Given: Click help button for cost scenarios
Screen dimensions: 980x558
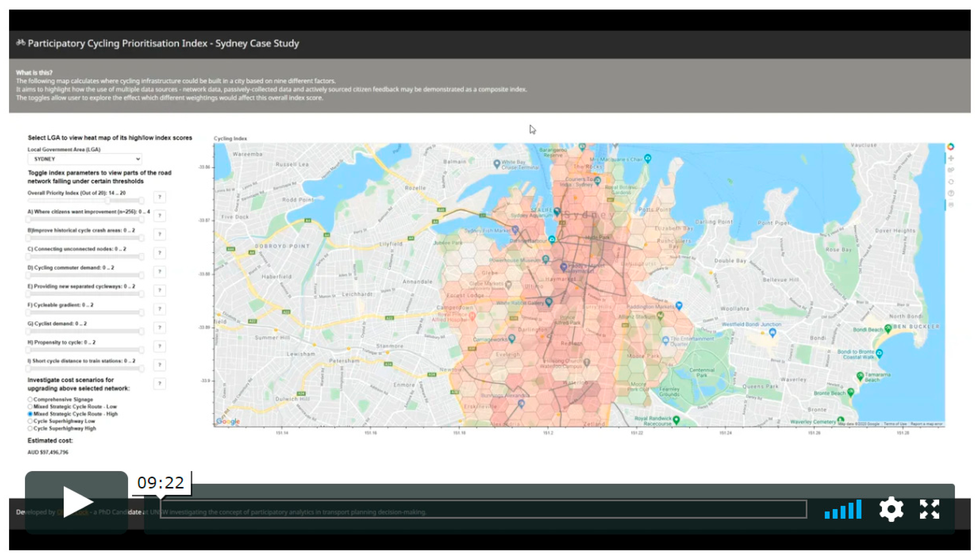Looking at the screenshot, I should click(160, 384).
